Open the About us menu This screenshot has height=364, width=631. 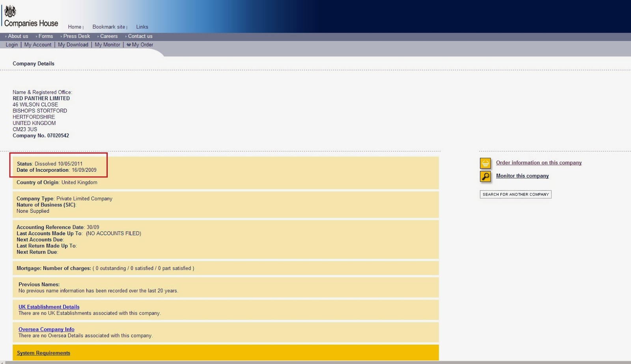(x=18, y=36)
